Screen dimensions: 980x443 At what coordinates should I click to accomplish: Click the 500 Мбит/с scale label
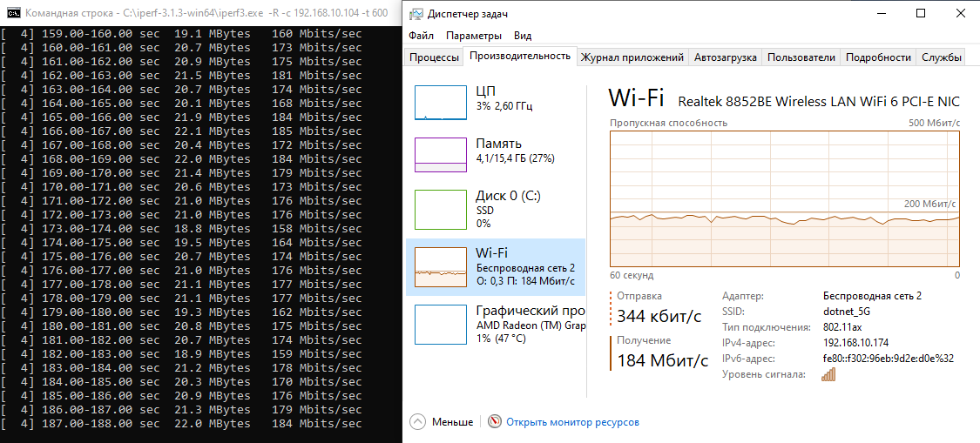pyautogui.click(x=935, y=123)
